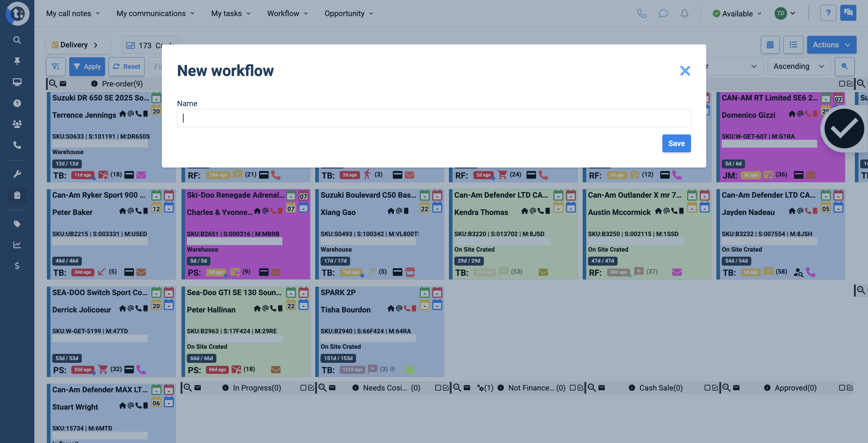The width and height of the screenshot is (868, 443).
Task: Open the analytics chart icon
Action: point(17,245)
